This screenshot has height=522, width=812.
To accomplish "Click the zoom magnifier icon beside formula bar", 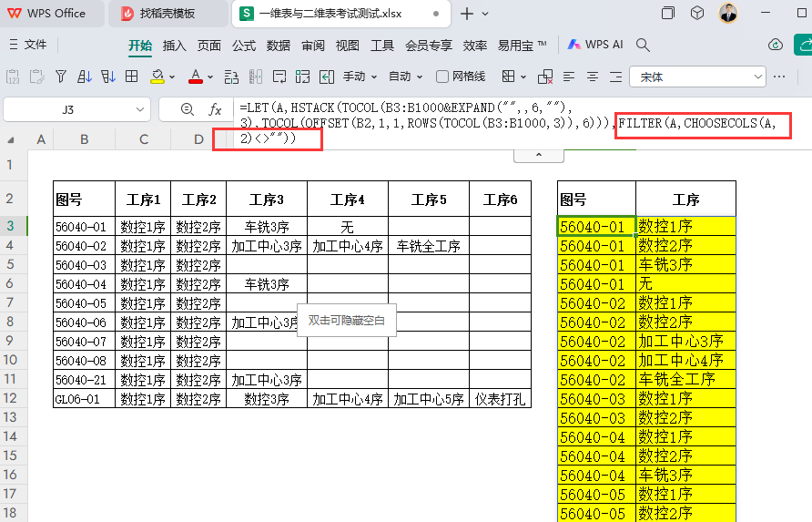I will coord(187,109).
